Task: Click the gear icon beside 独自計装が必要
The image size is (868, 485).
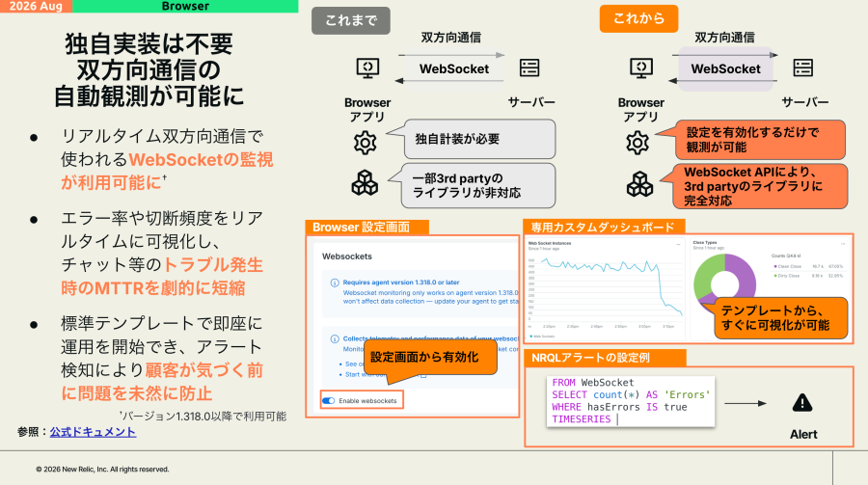Action: point(365,143)
